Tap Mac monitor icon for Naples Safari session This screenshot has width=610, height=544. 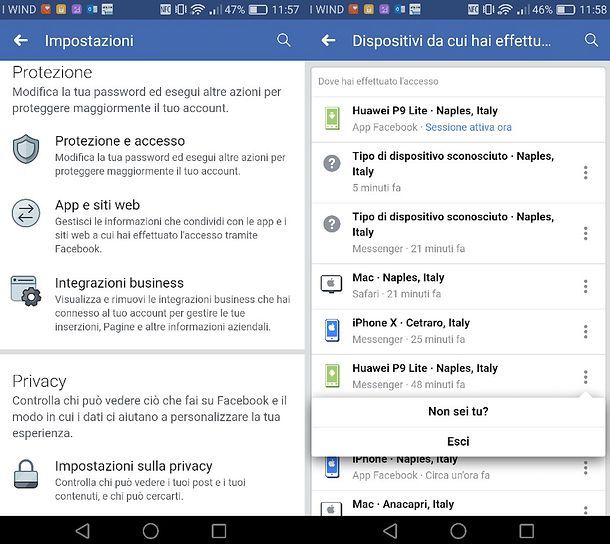[331, 284]
